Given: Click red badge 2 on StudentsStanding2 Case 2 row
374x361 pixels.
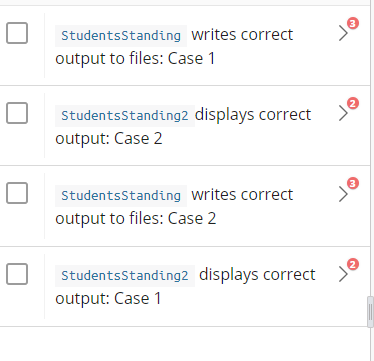Looking at the screenshot, I should (x=353, y=103).
